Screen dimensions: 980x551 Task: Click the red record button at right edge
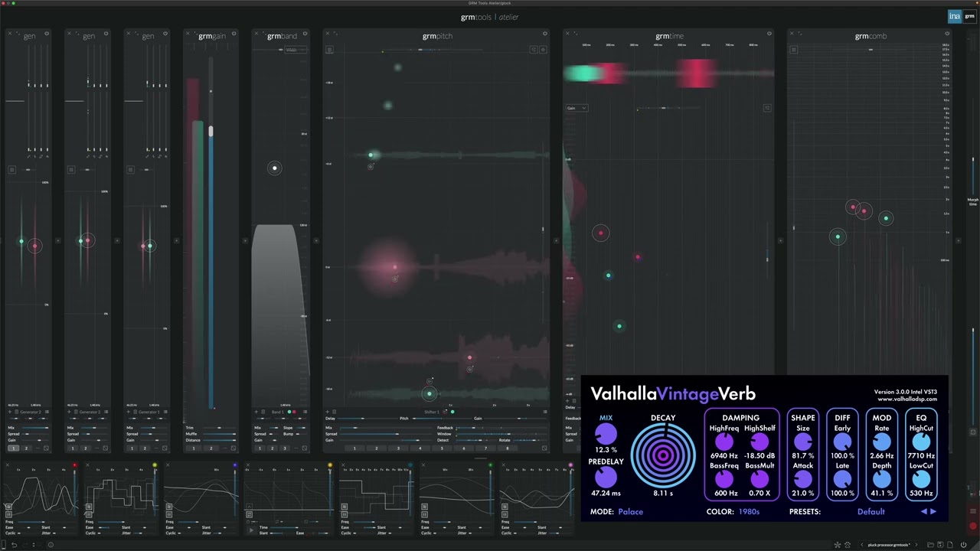(x=973, y=526)
